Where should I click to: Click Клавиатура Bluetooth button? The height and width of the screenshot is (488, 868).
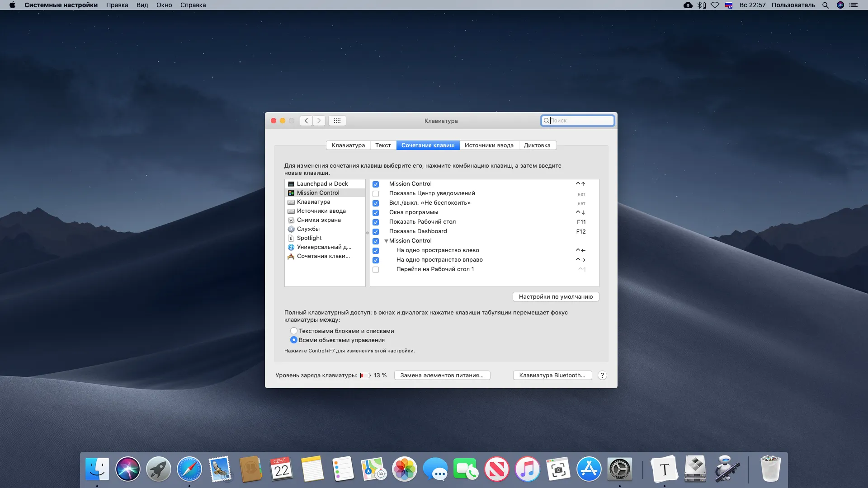(x=552, y=375)
